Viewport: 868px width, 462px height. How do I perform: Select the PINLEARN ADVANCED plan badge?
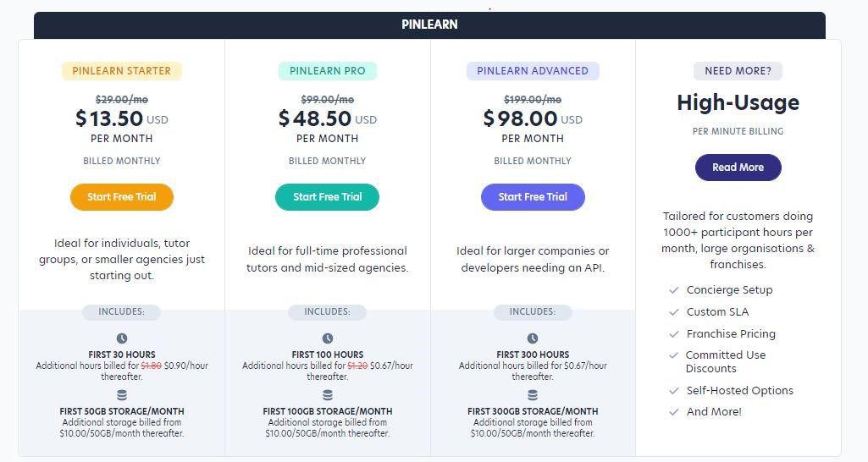pyautogui.click(x=533, y=71)
